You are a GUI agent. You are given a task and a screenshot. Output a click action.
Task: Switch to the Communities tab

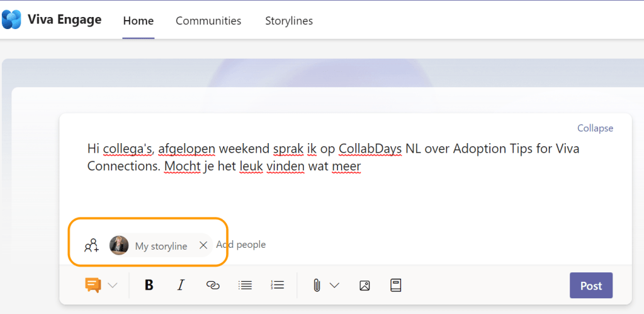pos(208,21)
